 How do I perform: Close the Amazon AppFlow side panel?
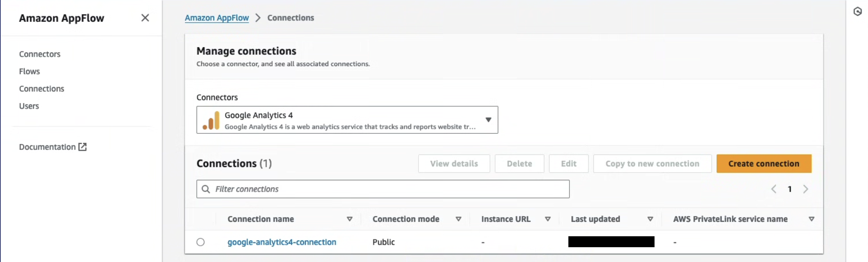145,18
